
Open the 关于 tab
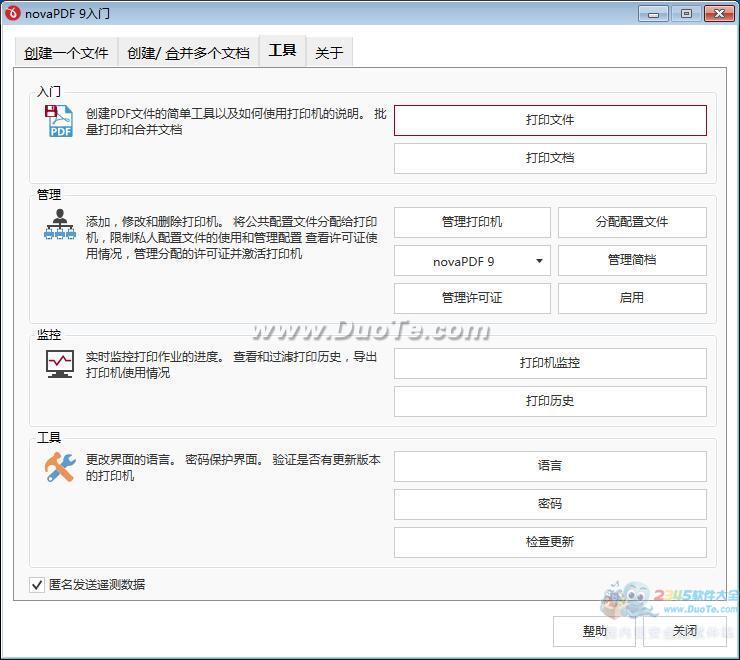(329, 53)
